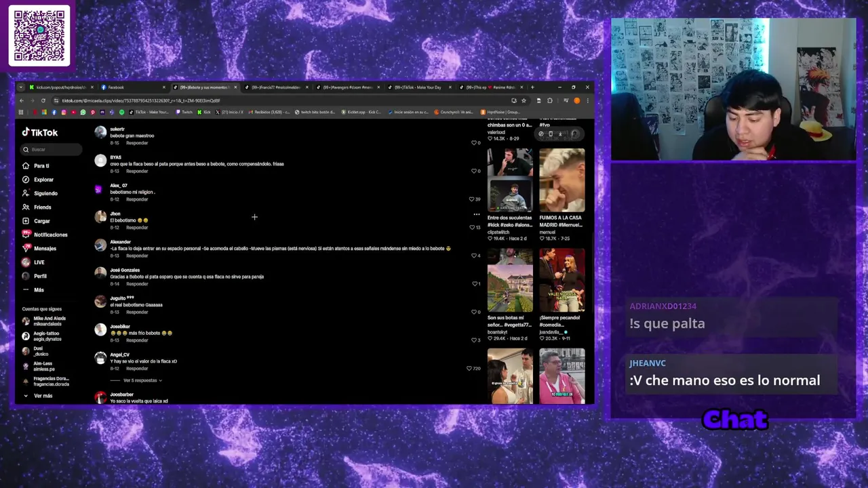Open mernuel video FUIMOS A LA CASA
The height and width of the screenshot is (488, 868).
562,179
